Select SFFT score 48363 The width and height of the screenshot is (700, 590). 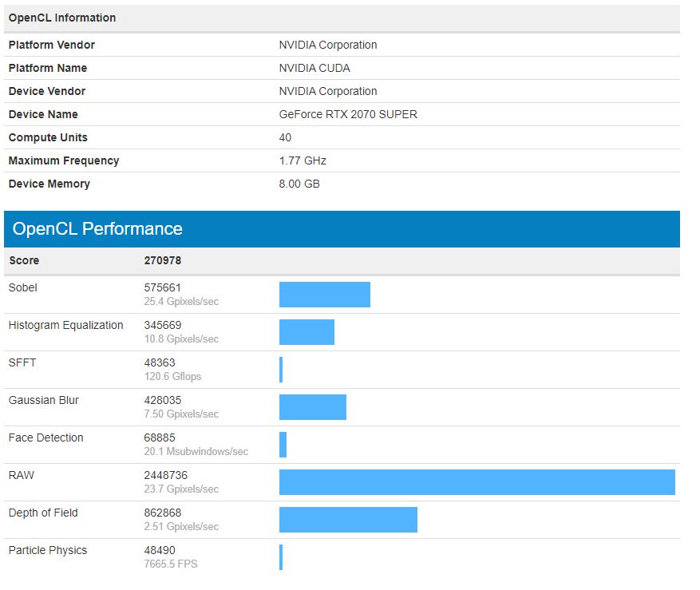[x=160, y=363]
